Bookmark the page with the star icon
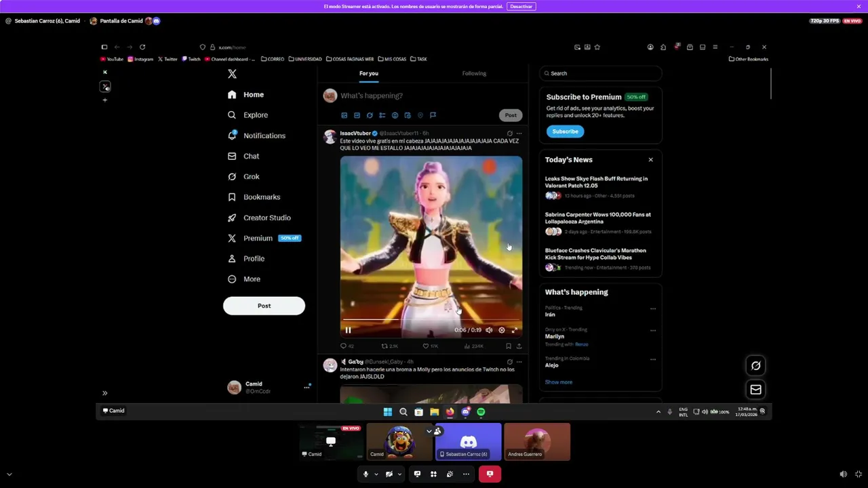Viewport: 868px width, 488px height. pos(597,47)
